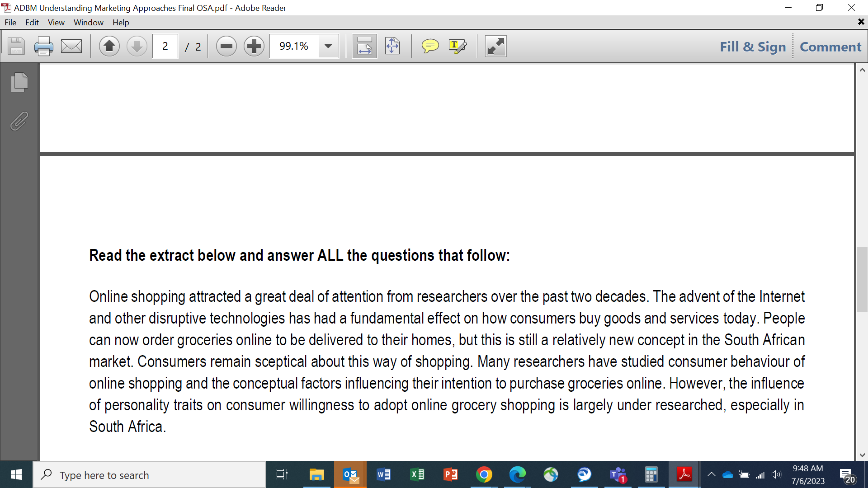Viewport: 868px width, 488px height.
Task: Click the zoom percentage field
Action: [x=294, y=46]
